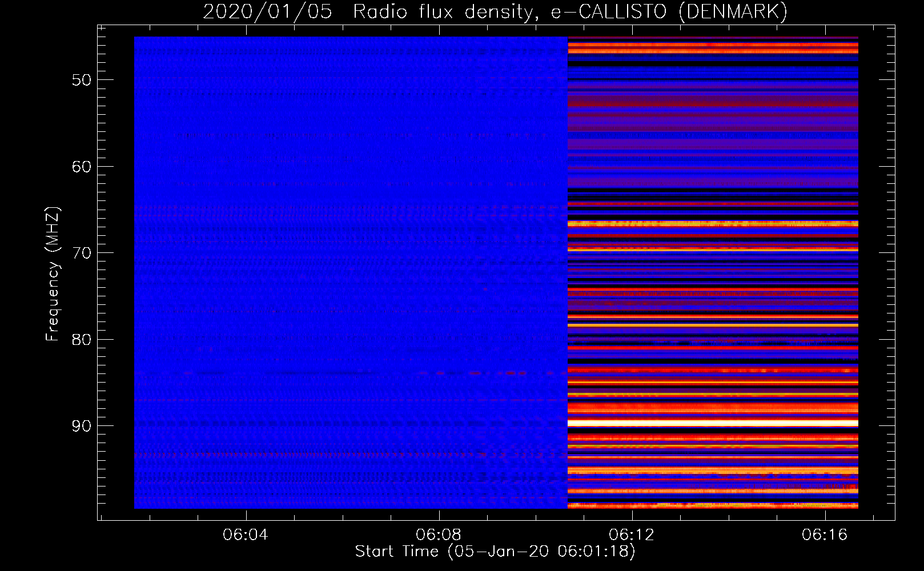Click the yellow band near 67 MHz
Viewport: 924px width, 571px height.
point(713,224)
